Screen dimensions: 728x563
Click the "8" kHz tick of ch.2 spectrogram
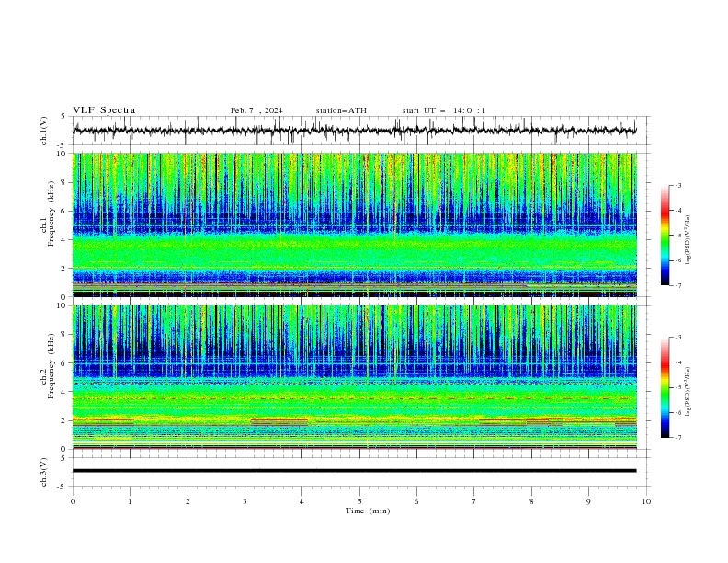pyautogui.click(x=65, y=335)
